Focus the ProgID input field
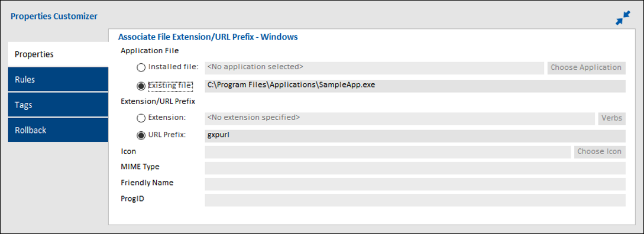This screenshot has width=644, height=234. (x=415, y=200)
